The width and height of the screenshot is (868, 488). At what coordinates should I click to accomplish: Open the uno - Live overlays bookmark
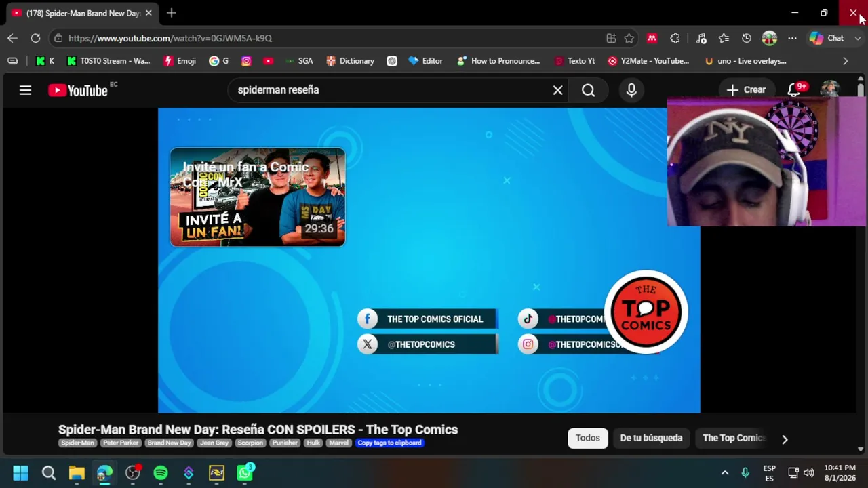[x=745, y=61]
